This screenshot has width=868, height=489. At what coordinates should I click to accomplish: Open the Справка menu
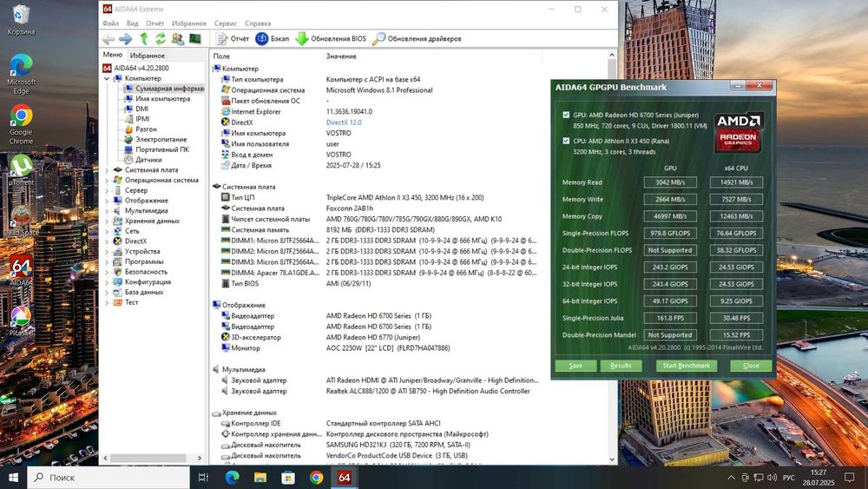coord(258,23)
